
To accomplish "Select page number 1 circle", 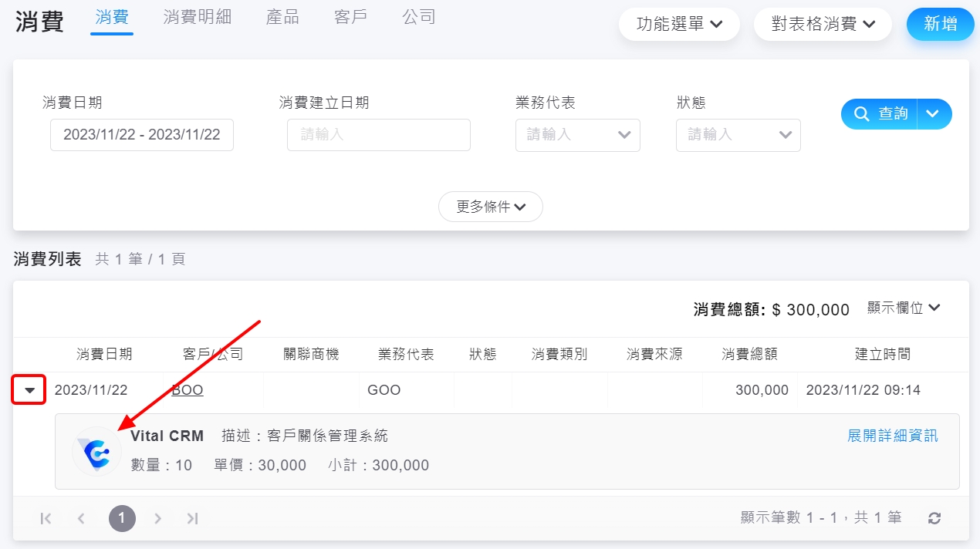I will (x=122, y=518).
